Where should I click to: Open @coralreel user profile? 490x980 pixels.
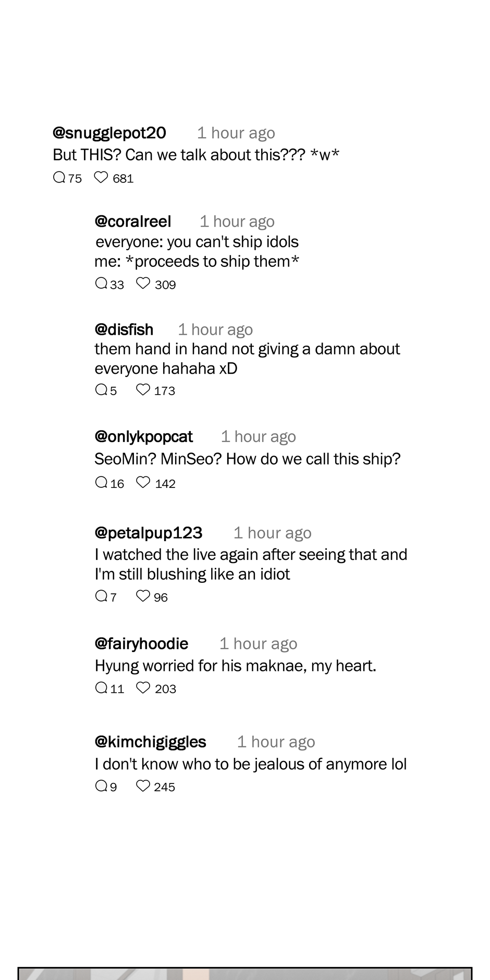point(133,222)
